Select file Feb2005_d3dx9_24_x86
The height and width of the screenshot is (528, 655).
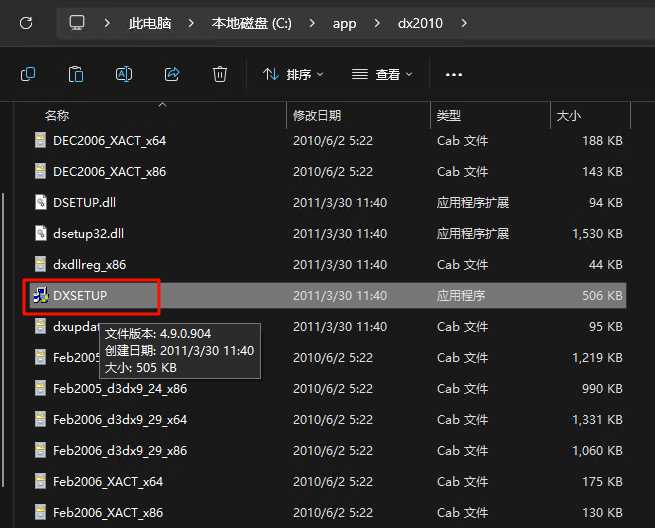[120, 389]
